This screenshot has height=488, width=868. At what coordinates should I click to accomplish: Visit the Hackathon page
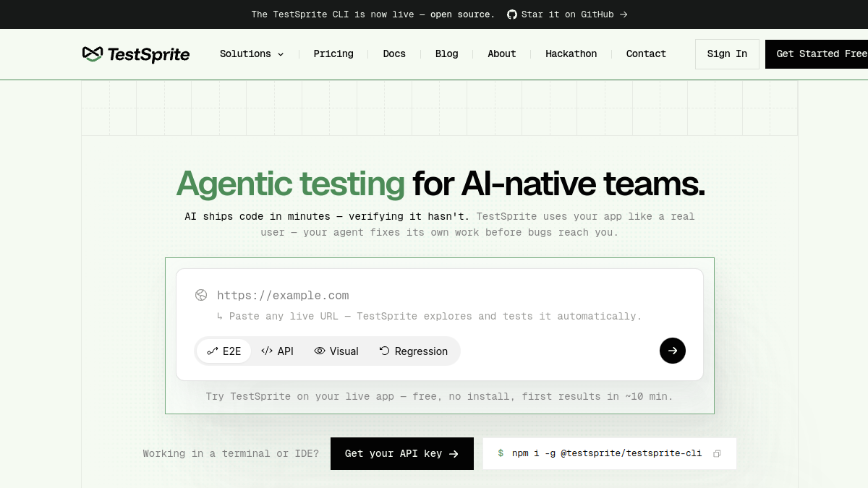[x=571, y=53]
